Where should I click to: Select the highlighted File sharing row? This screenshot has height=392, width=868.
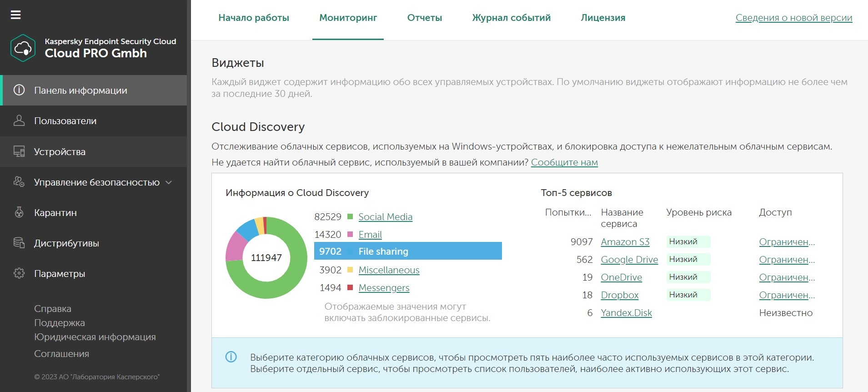tap(408, 251)
